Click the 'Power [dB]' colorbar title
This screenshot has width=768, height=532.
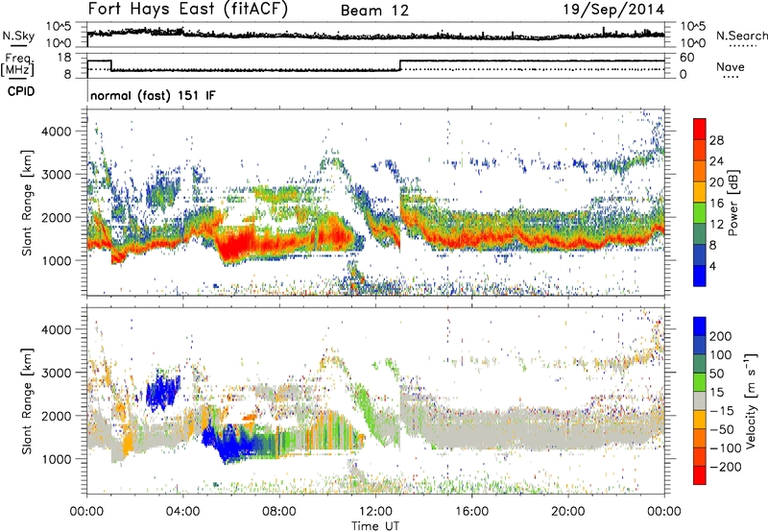coord(732,203)
